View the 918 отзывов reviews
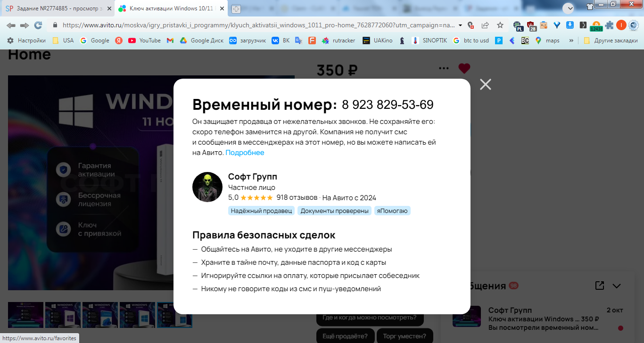 click(297, 198)
